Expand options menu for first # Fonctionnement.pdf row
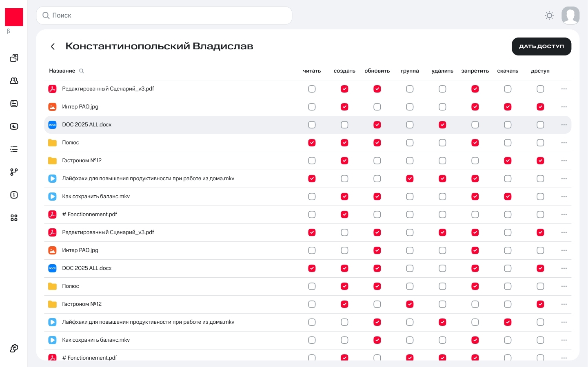This screenshot has height=367, width=588. pyautogui.click(x=564, y=214)
